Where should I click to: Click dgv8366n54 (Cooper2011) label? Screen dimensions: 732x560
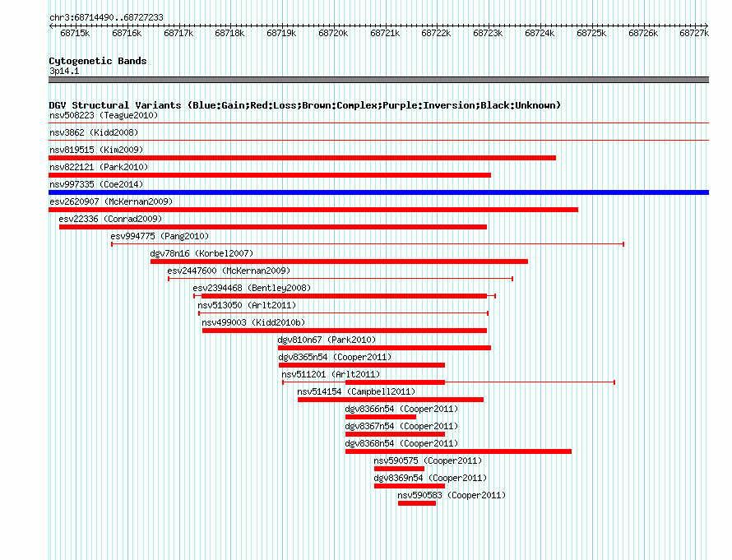[x=401, y=409]
